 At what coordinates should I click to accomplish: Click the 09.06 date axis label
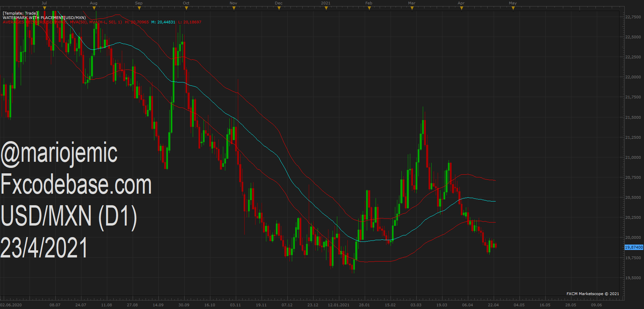coord(596,305)
